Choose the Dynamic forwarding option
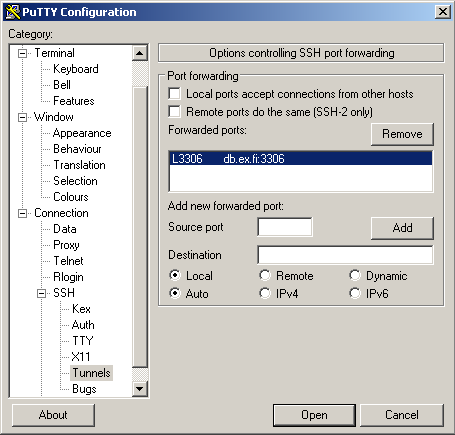This screenshot has height=435, width=455. coord(355,275)
